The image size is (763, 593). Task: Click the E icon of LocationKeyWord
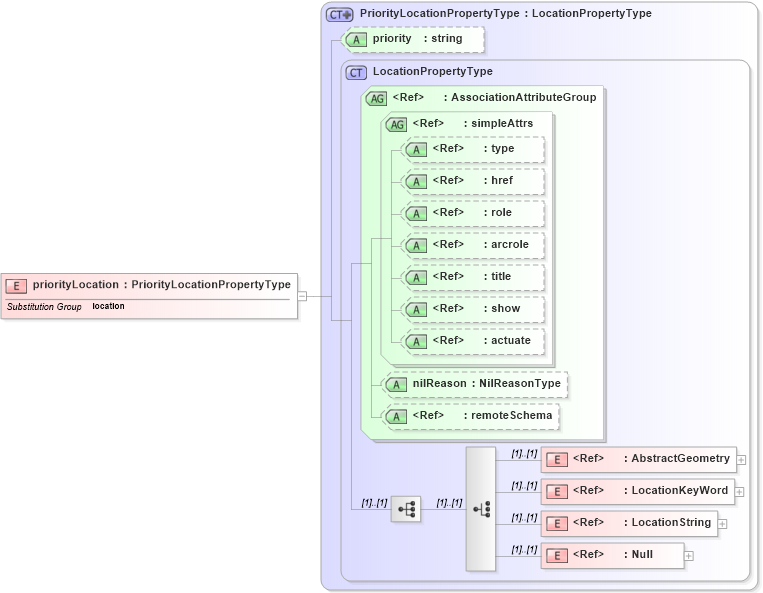557,492
